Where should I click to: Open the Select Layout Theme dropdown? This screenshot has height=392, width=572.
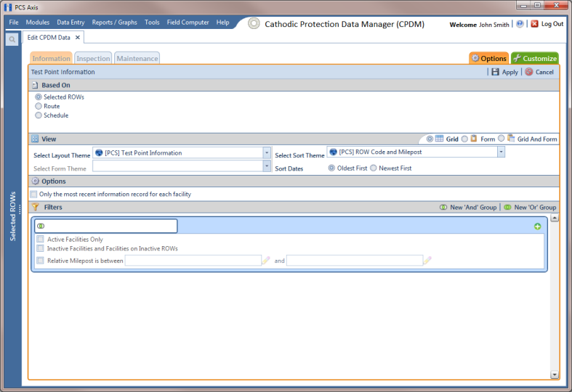click(x=267, y=153)
